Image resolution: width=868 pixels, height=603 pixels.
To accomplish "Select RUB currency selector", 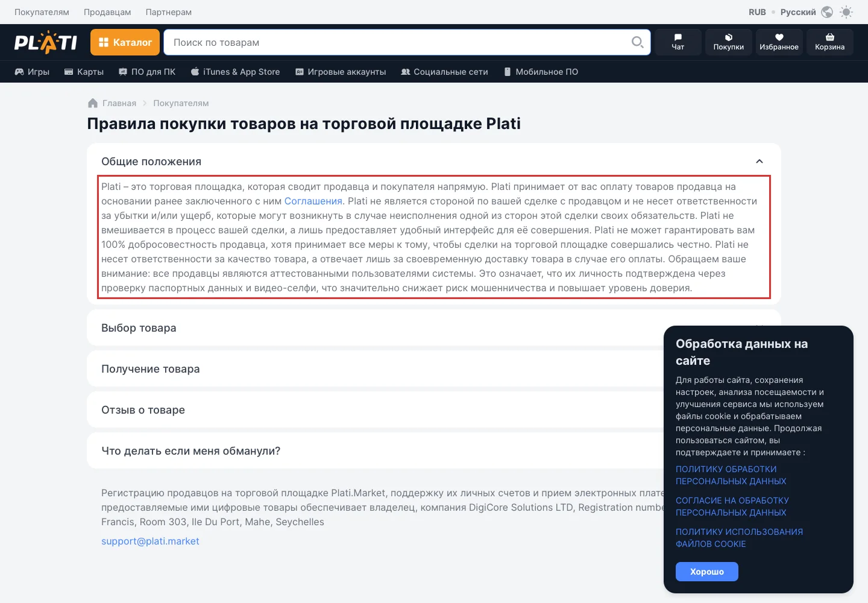I will click(757, 12).
